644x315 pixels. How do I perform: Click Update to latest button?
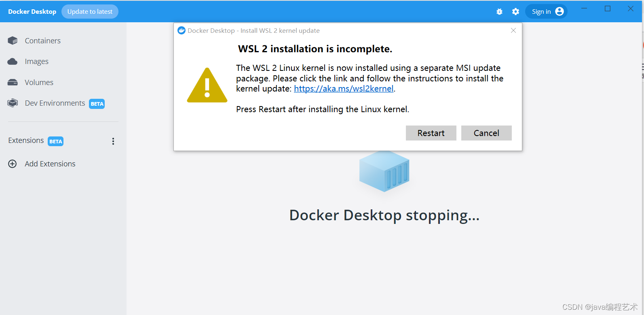[x=90, y=11]
